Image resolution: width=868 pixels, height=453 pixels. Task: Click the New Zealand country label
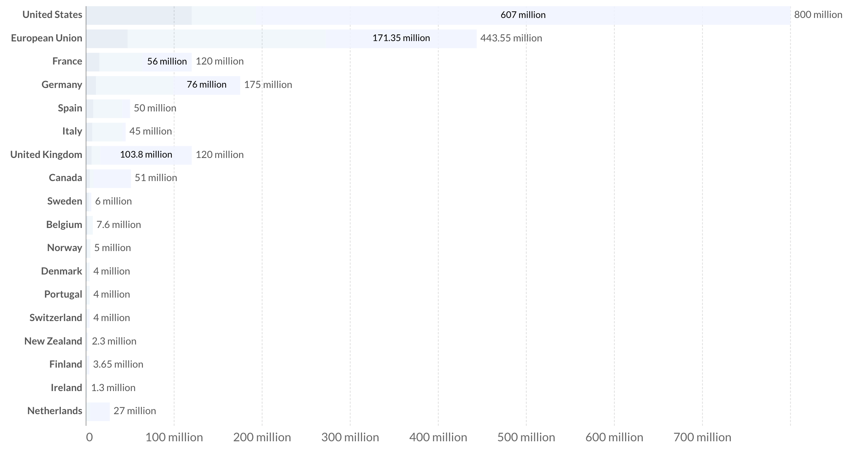(x=53, y=341)
